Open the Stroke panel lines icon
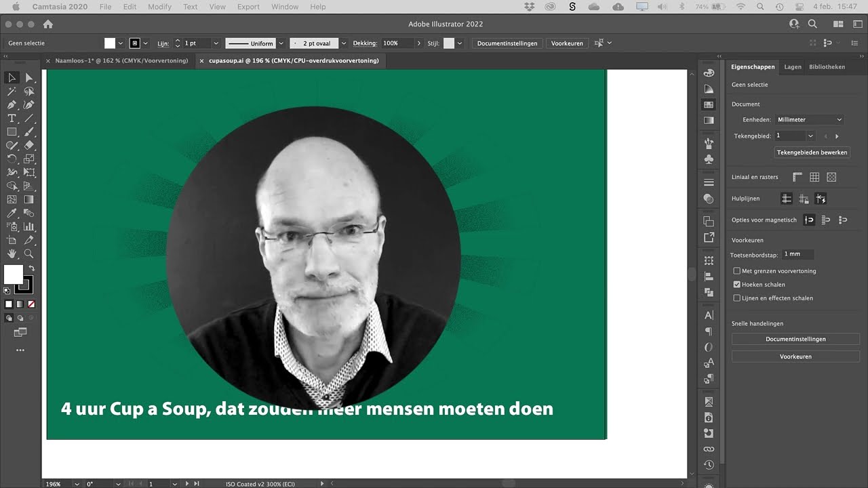The height and width of the screenshot is (488, 868). click(x=709, y=182)
